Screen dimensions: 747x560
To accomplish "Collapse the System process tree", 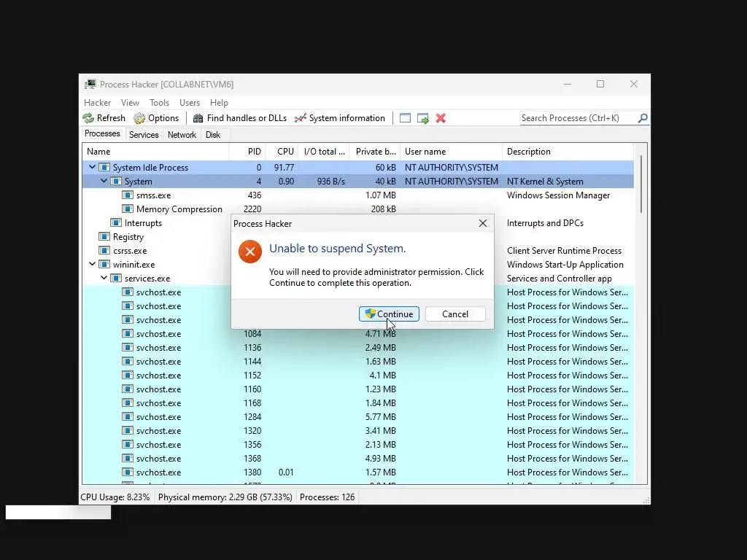I will tap(104, 181).
